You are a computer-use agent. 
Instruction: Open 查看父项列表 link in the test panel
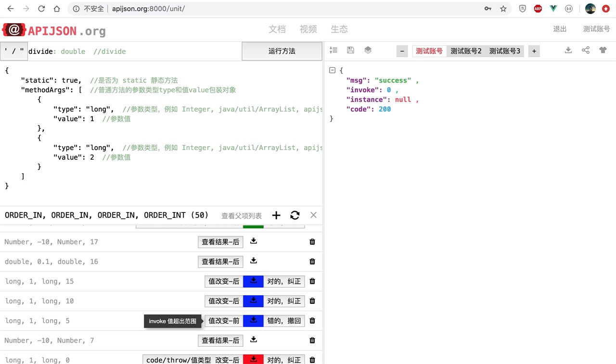(x=241, y=215)
